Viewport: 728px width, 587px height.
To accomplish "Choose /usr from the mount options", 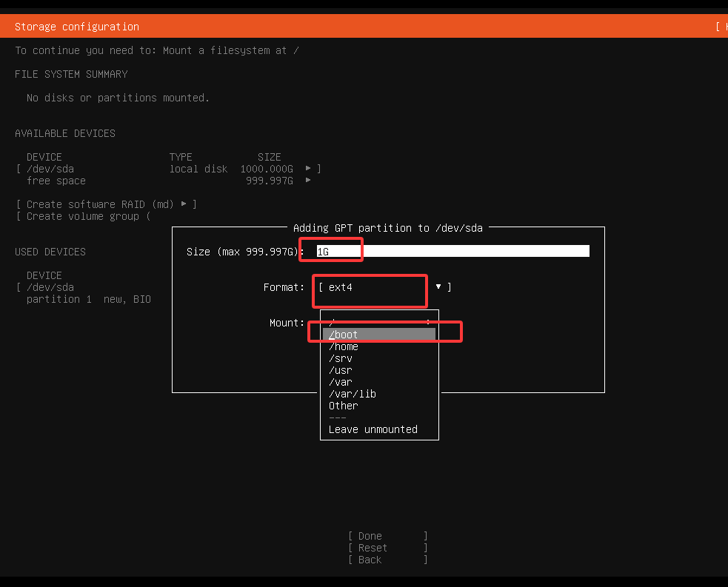I will (x=341, y=370).
